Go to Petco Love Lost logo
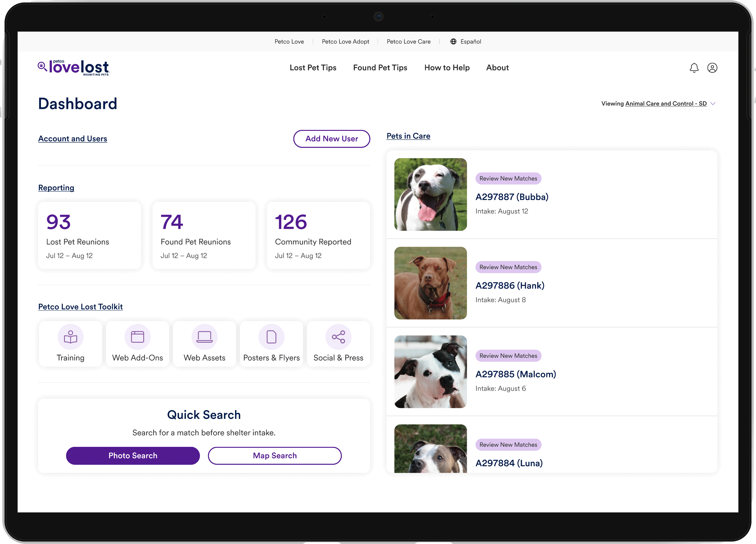 click(x=74, y=68)
